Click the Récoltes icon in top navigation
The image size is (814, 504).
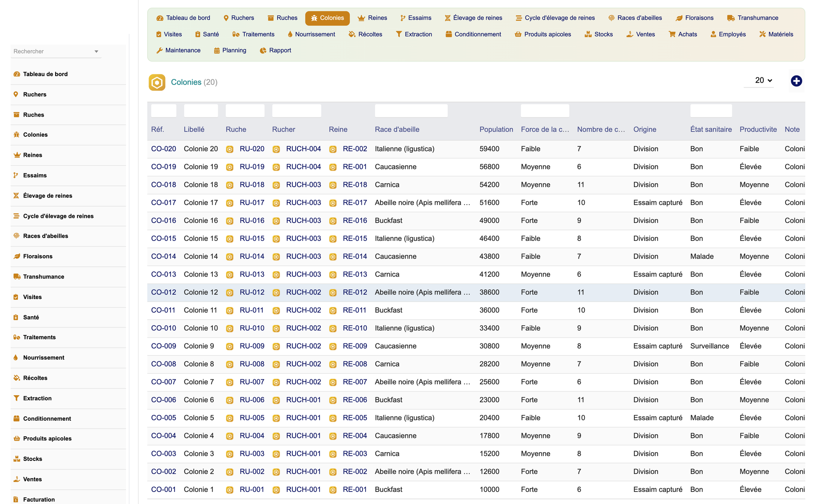[x=352, y=34]
